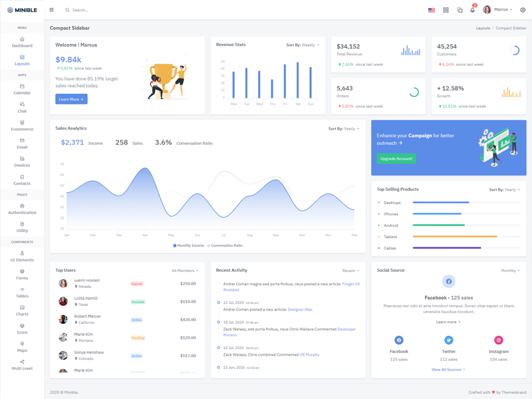Expand Revenue Stats Sort By Weekly dropdown
Viewport: 532px width, 399px height.
click(x=303, y=45)
